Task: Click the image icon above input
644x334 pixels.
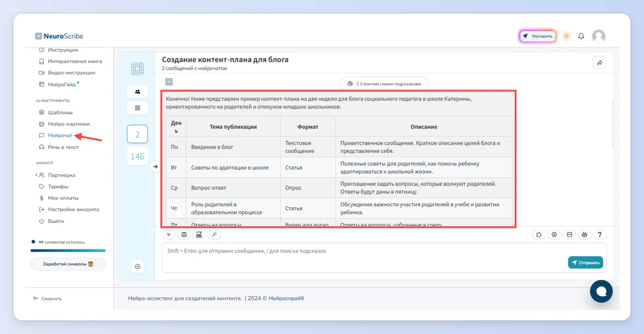Action: [199, 234]
